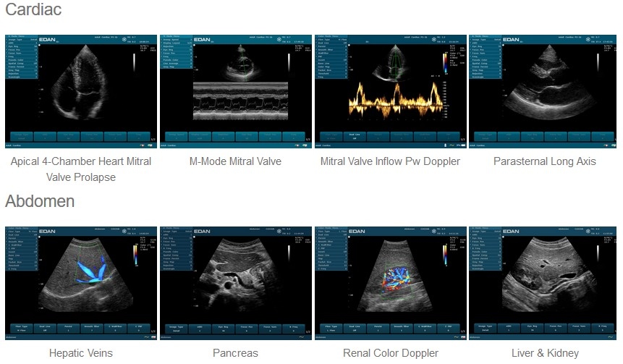Click the "Parasternal Long Axis" caption text

click(544, 161)
